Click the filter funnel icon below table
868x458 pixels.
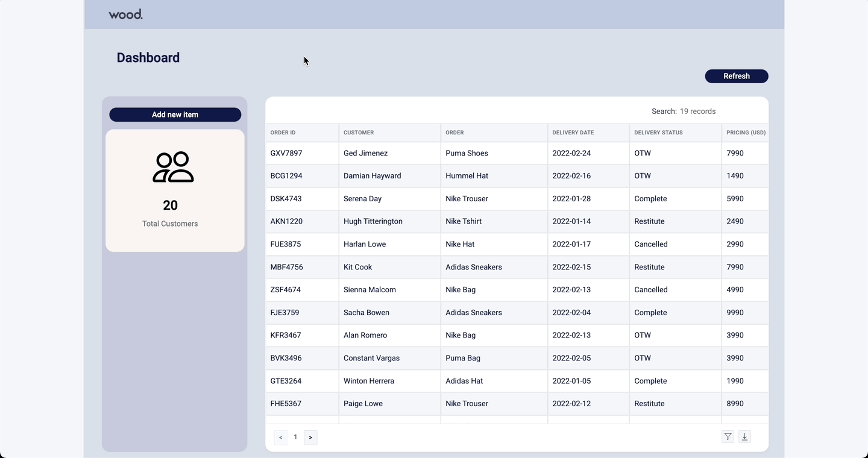click(728, 437)
